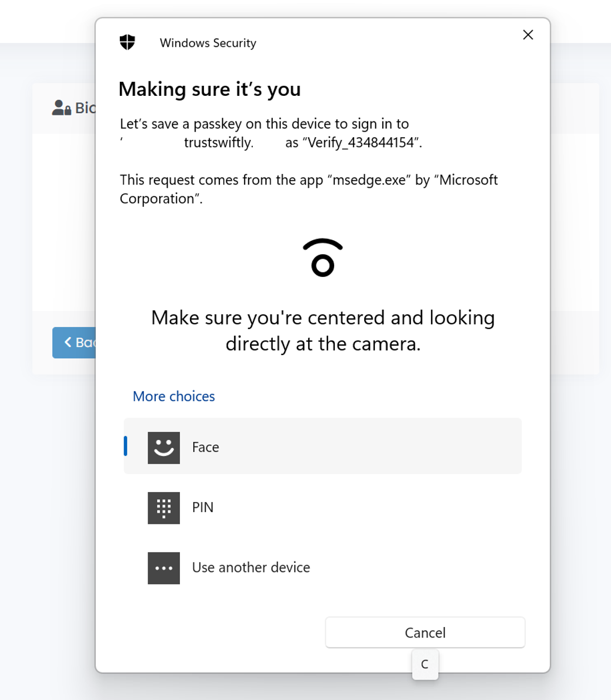Click the Windows Security title text

pyautogui.click(x=208, y=43)
